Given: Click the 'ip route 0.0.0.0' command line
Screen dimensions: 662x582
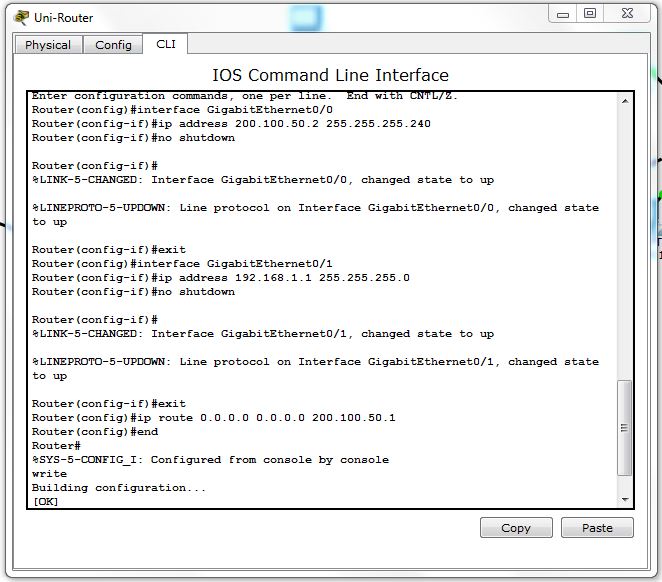Looking at the screenshot, I should tap(213, 417).
